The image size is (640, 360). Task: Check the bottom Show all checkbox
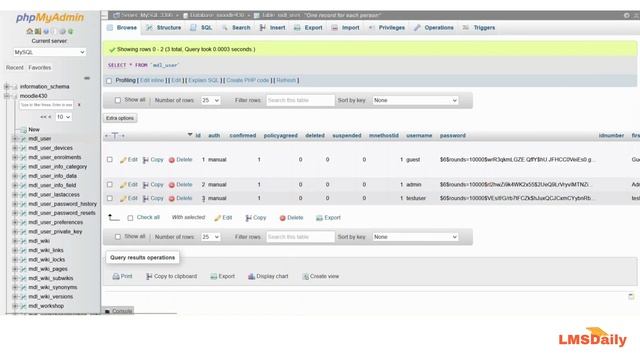[x=118, y=237]
